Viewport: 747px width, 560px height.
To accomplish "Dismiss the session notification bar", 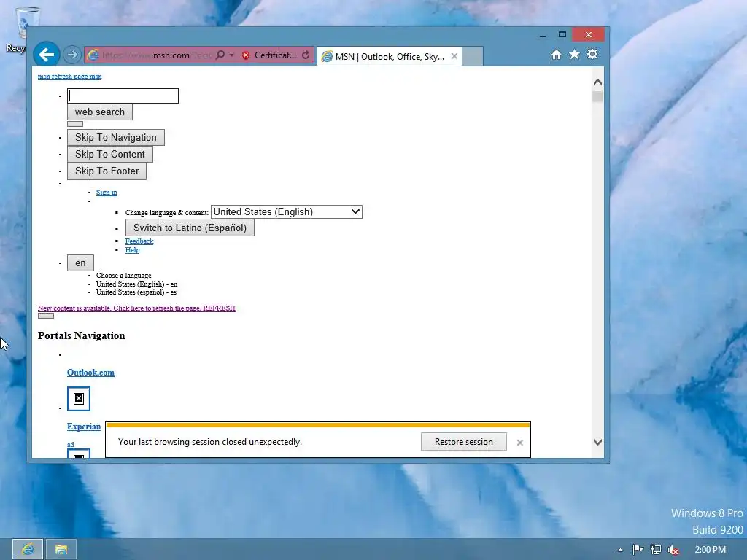I will point(519,443).
